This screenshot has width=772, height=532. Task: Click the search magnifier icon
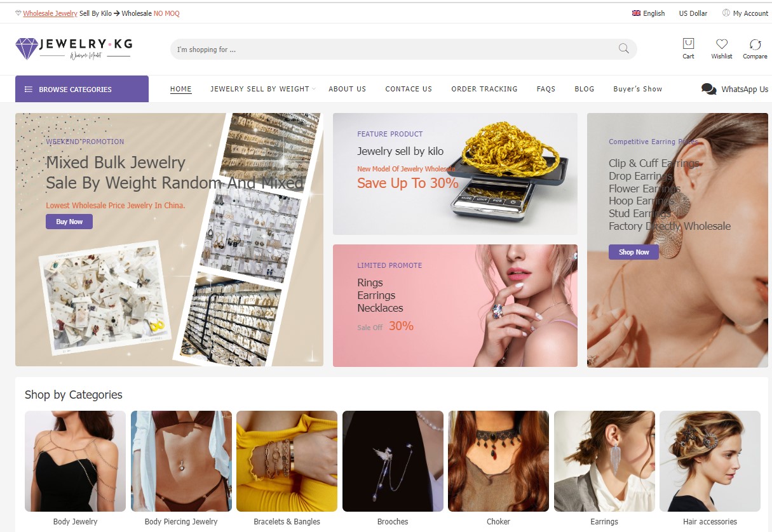click(623, 49)
